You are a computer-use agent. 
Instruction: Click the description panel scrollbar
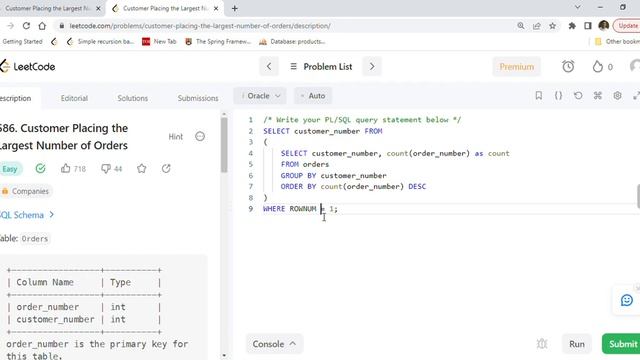click(x=224, y=145)
